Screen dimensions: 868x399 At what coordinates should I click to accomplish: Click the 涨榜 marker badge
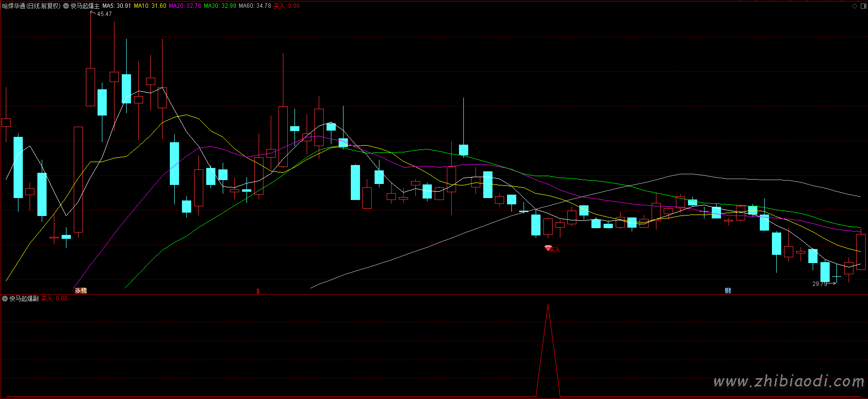(81, 291)
